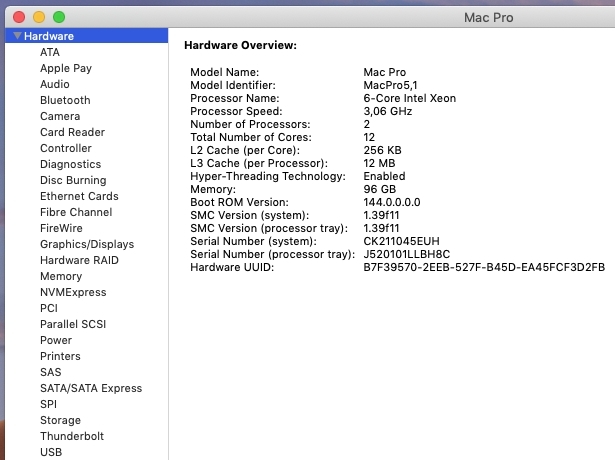
Task: Click the Mac Pro window title
Action: coord(488,18)
